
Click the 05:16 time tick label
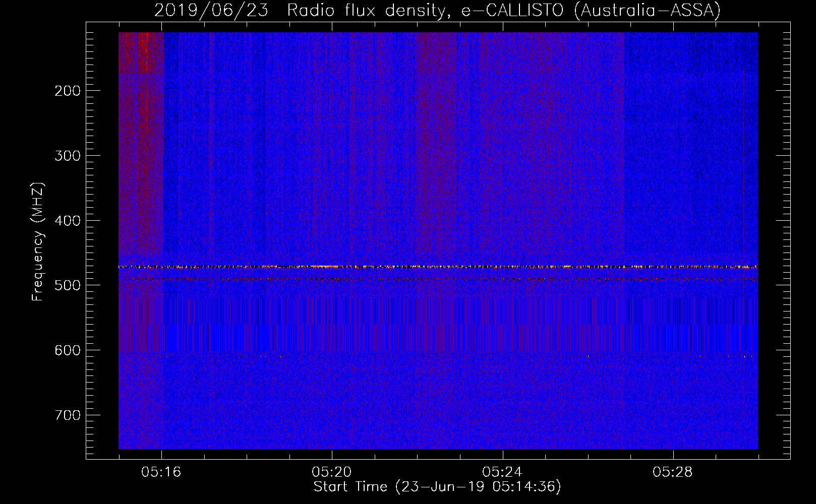click(161, 472)
